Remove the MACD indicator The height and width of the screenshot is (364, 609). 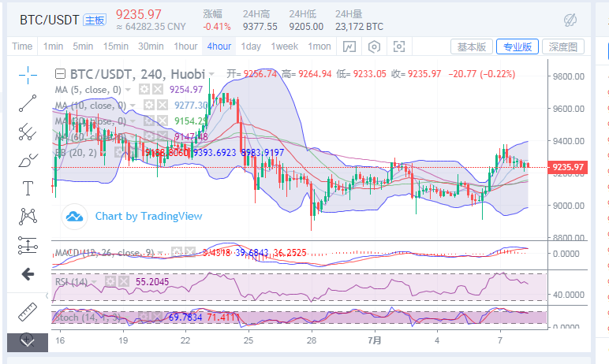pyautogui.click(x=190, y=253)
